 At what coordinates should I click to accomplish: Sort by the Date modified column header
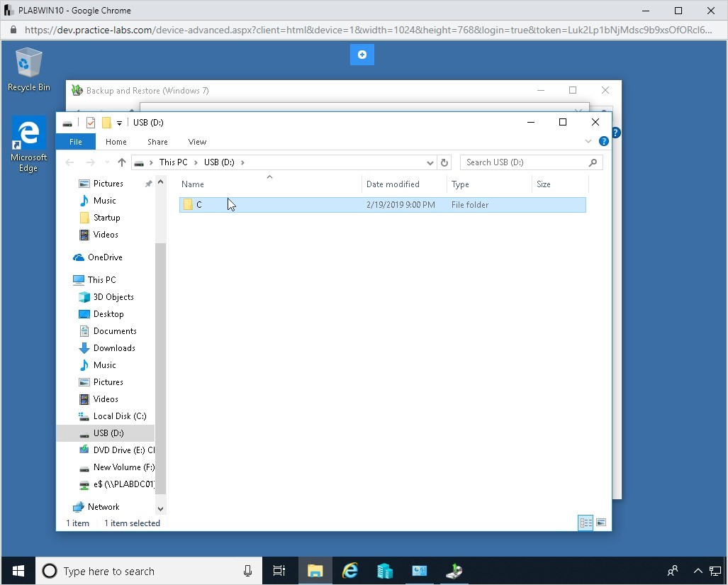click(404, 184)
